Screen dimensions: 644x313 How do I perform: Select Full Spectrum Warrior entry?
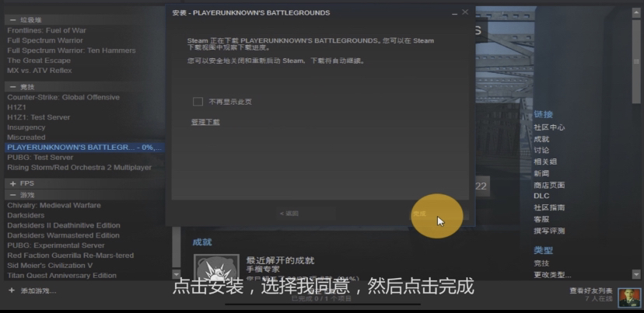[45, 40]
